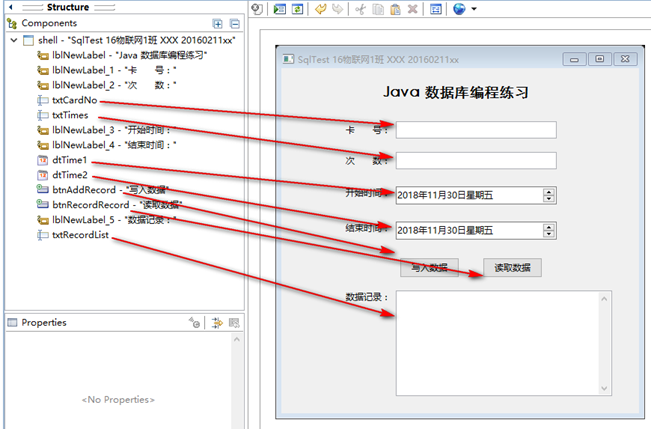Click the Test/Preview window toolbar icon
Image resolution: width=651 pixels, height=429 pixels.
click(x=280, y=9)
